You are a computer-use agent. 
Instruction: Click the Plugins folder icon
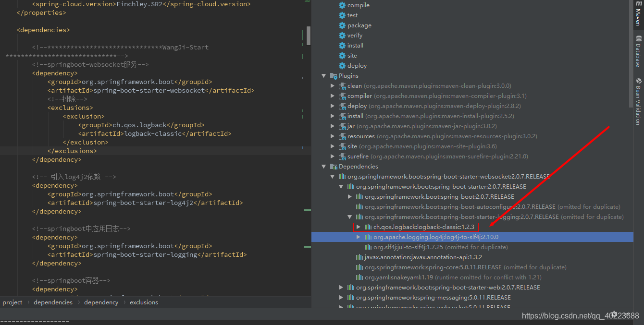pos(334,76)
